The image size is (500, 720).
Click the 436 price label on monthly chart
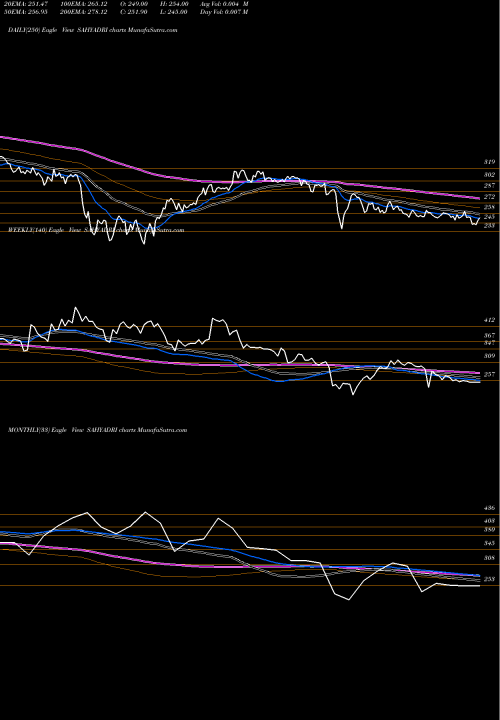pyautogui.click(x=489, y=508)
